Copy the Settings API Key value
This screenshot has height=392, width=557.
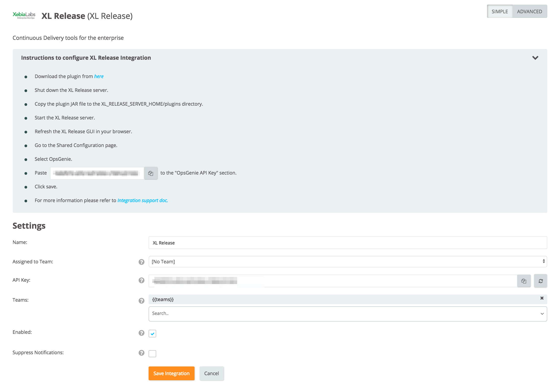click(x=524, y=281)
